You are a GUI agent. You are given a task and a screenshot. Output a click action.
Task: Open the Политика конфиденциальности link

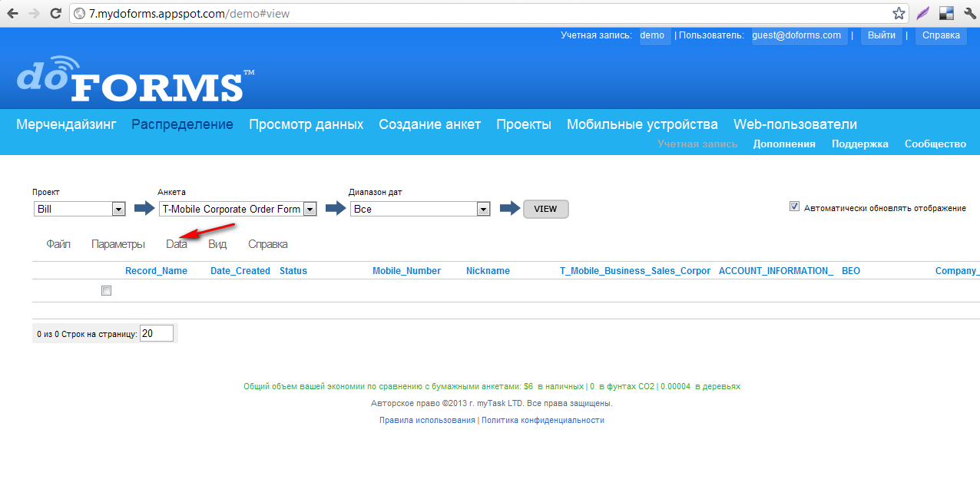[542, 420]
